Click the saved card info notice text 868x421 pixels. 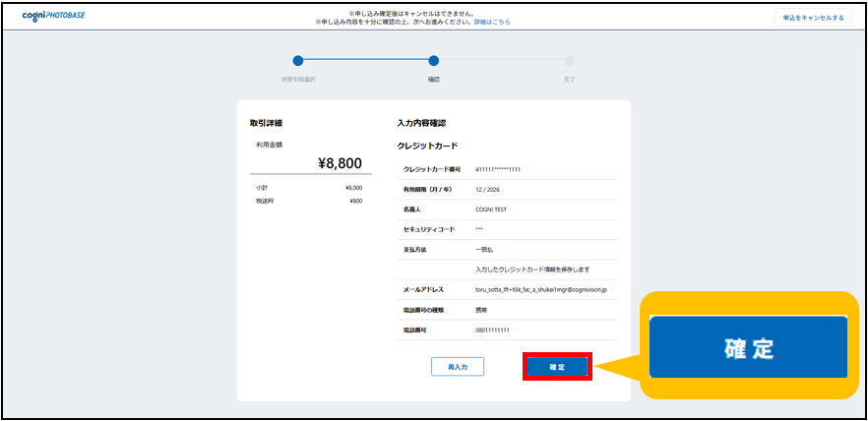(x=531, y=270)
